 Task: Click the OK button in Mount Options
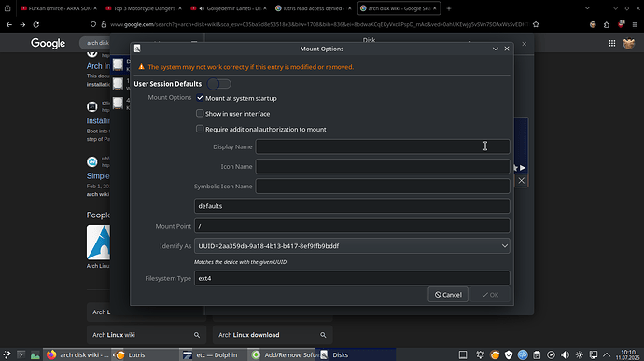click(x=490, y=295)
